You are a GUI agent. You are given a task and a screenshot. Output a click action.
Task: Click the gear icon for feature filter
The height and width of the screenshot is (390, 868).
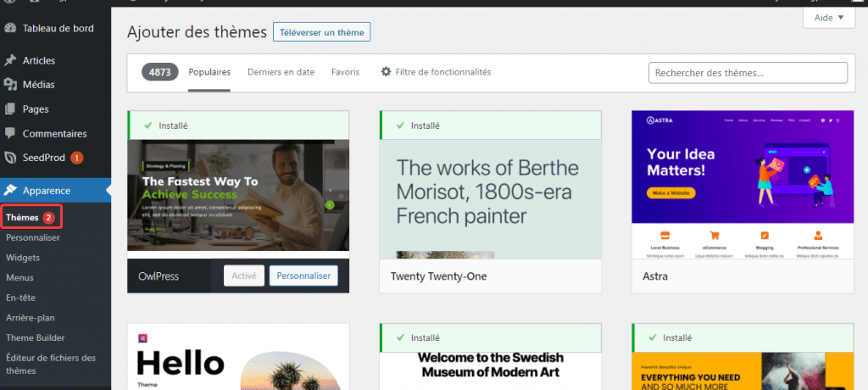click(386, 72)
